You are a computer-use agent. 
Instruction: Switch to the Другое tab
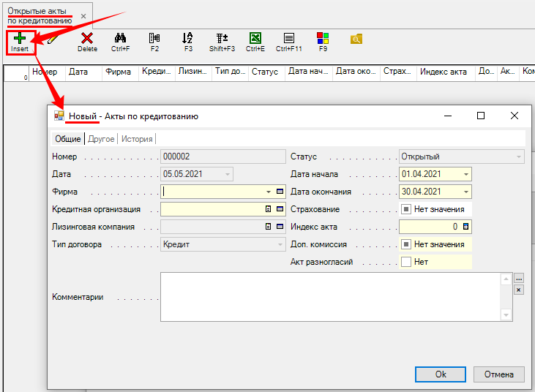101,139
